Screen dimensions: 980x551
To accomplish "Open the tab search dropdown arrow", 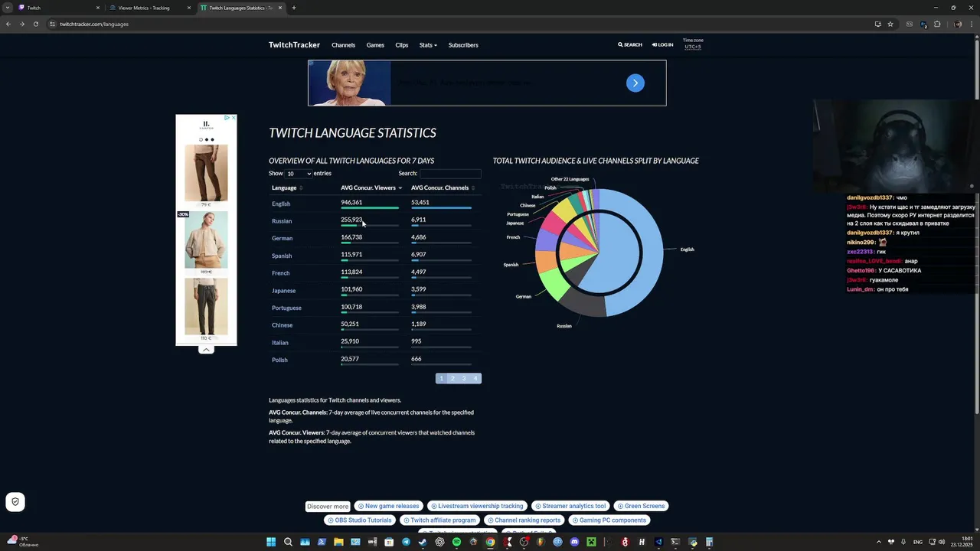I will pyautogui.click(x=8, y=8).
